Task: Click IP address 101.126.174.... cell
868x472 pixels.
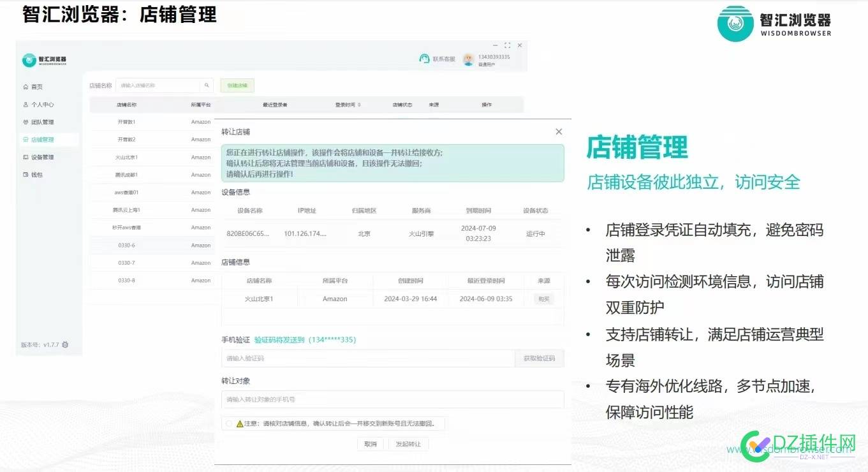Action: pyautogui.click(x=305, y=234)
